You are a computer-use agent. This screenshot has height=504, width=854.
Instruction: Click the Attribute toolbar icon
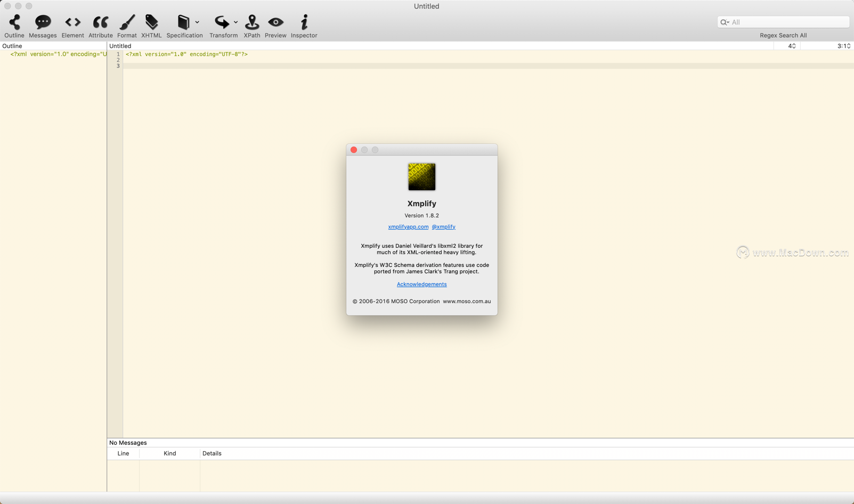tap(100, 22)
